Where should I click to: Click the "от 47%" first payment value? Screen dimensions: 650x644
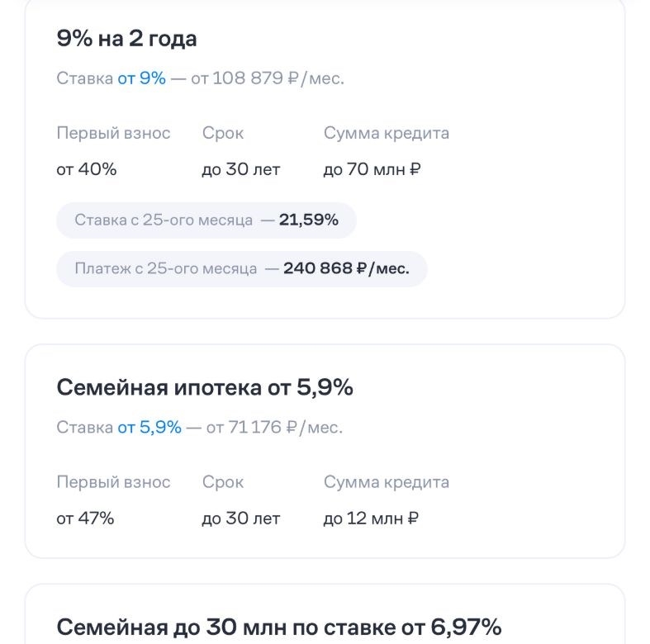coord(85,519)
